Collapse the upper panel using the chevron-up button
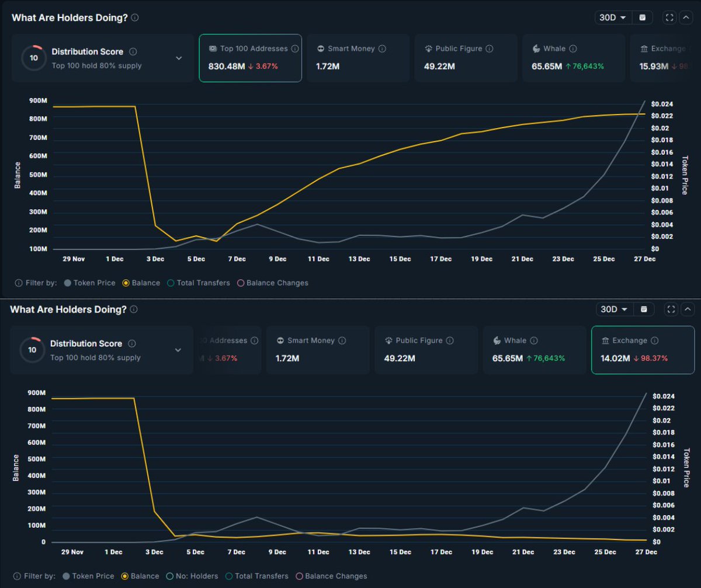The image size is (701, 588). [x=686, y=18]
